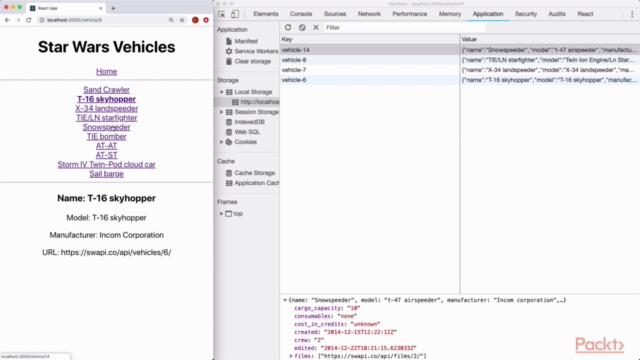The height and width of the screenshot is (360, 640).
Task: Open the TIE/LN starfighter link
Action: 107,118
